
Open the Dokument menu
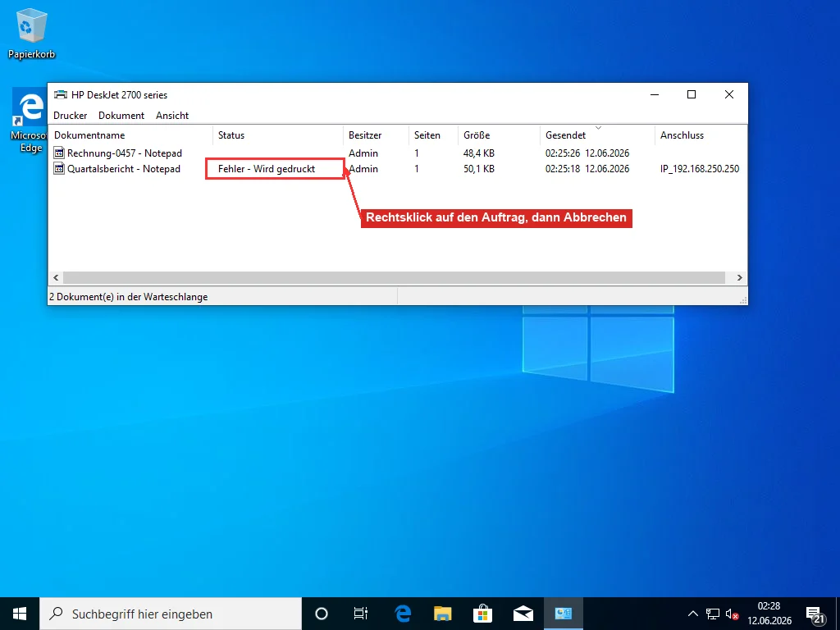pos(121,115)
